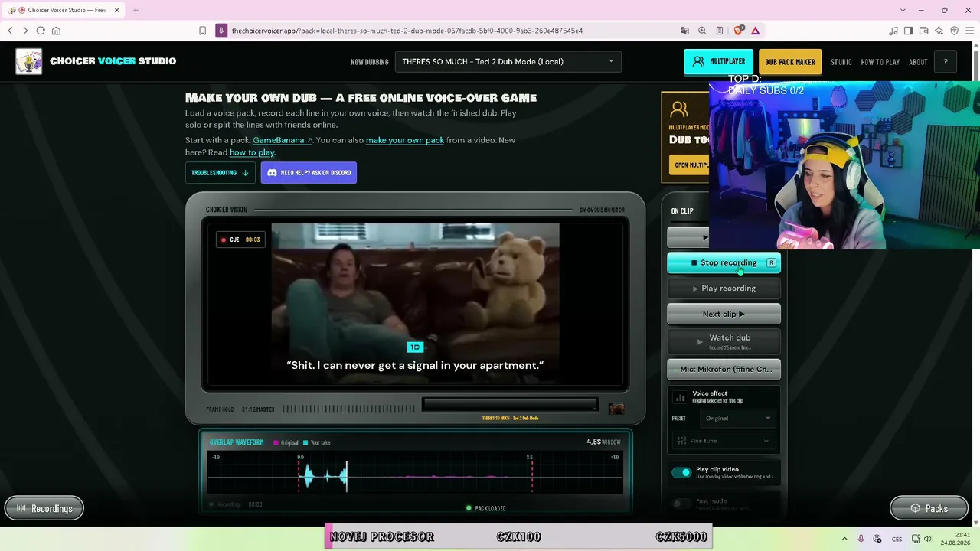Click the Play recording button
This screenshot has height=551, width=980.
pyautogui.click(x=724, y=289)
